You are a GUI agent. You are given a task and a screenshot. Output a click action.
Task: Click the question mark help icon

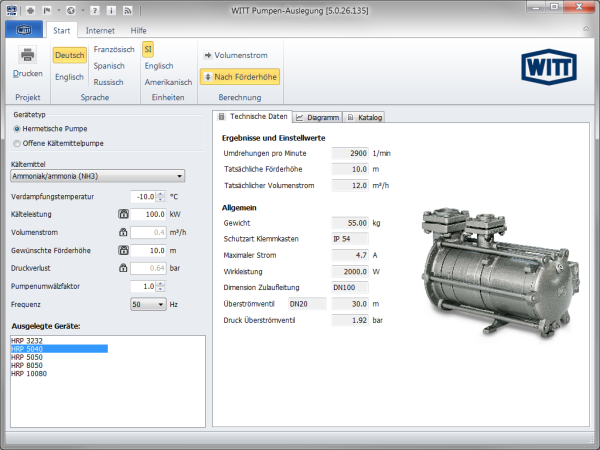point(95,11)
